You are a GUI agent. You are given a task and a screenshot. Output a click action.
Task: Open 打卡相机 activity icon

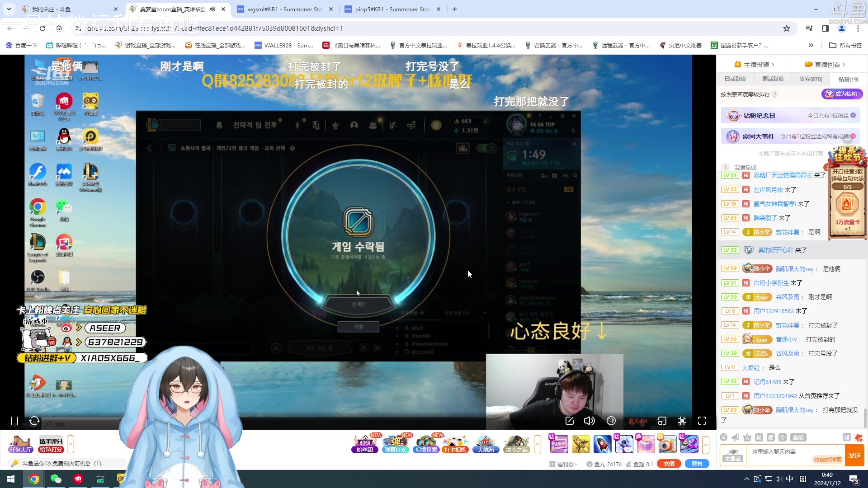coord(456,444)
